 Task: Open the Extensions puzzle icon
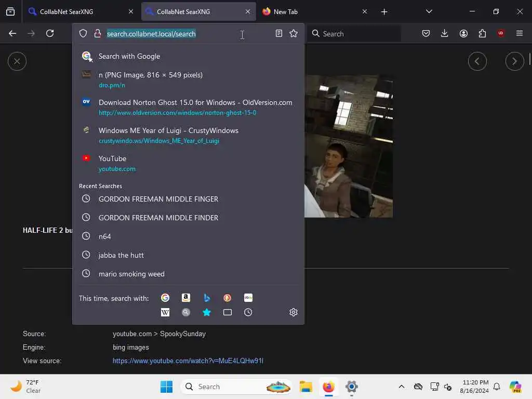point(482,33)
